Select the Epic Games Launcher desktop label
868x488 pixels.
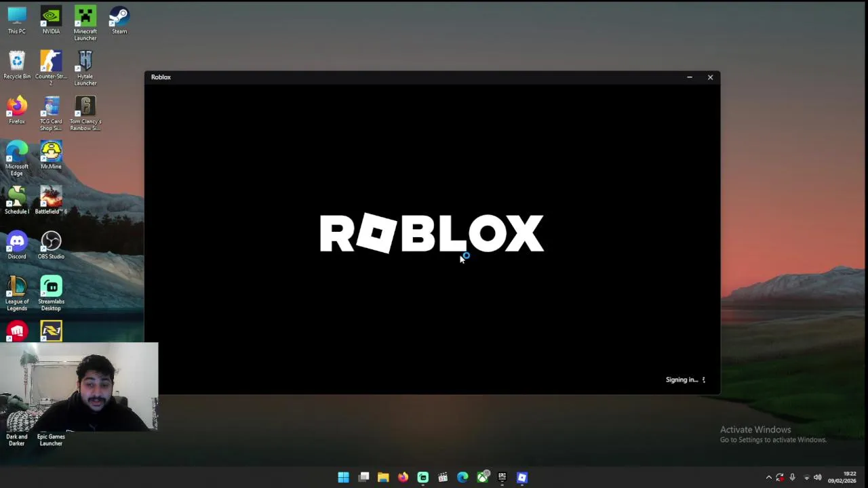(x=51, y=440)
